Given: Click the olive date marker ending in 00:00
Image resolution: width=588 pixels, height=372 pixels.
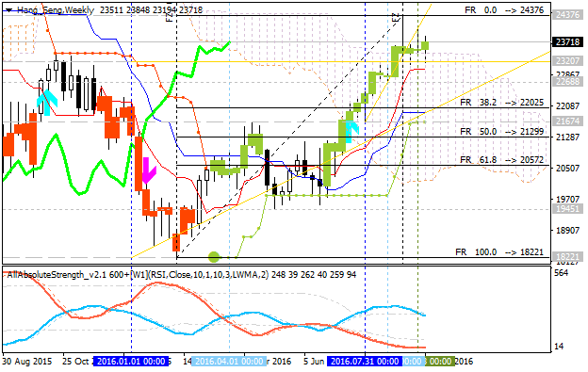Looking at the screenshot, I should [x=440, y=362].
